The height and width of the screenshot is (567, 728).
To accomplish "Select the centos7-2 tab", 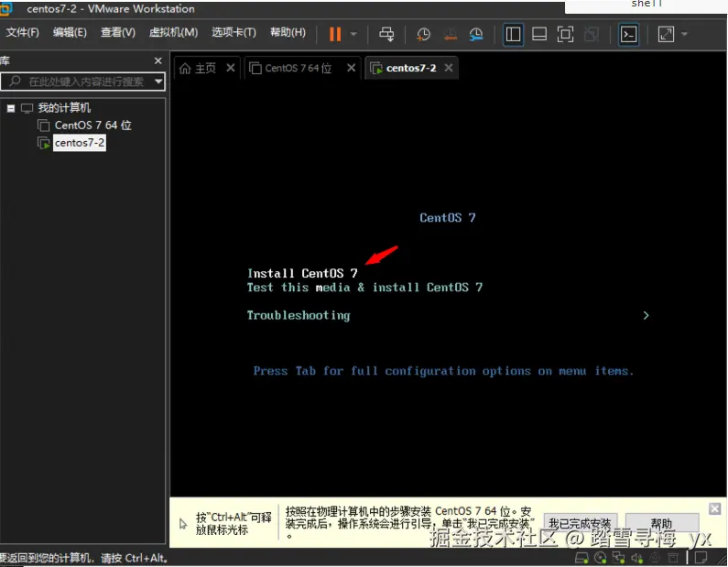I will tap(411, 69).
